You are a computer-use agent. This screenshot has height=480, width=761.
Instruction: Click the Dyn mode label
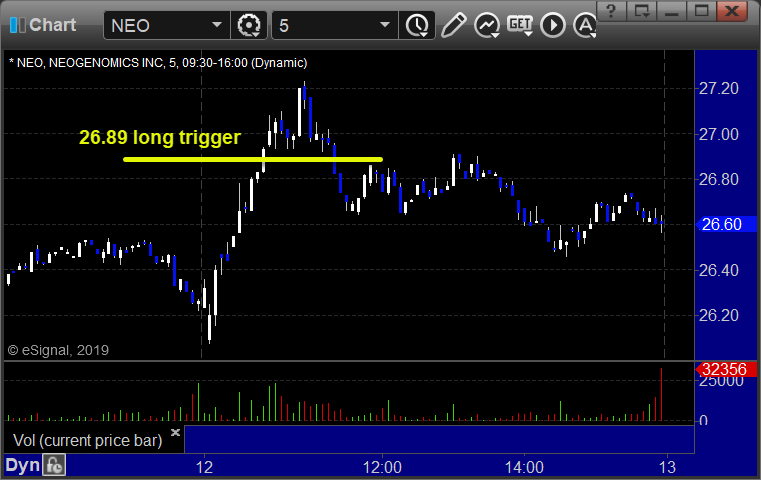(x=22, y=465)
